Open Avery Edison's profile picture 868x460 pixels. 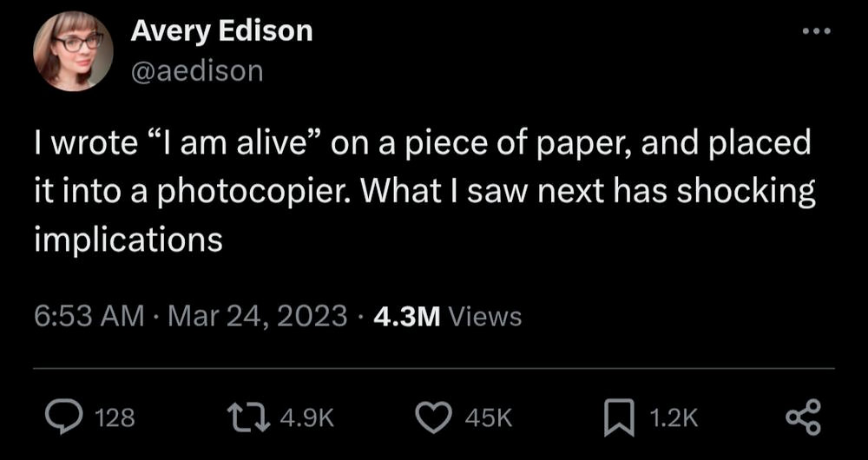pyautogui.click(x=73, y=52)
